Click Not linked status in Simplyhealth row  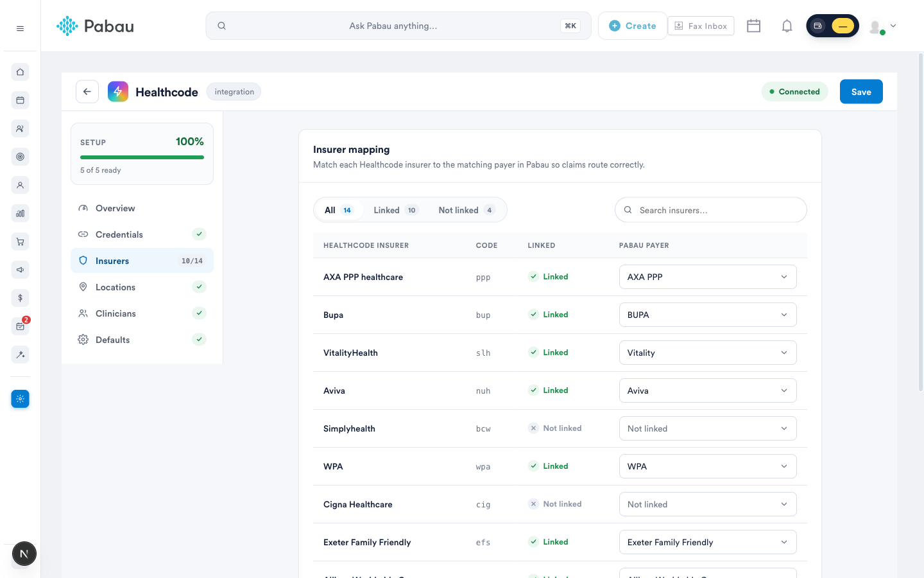tap(555, 428)
